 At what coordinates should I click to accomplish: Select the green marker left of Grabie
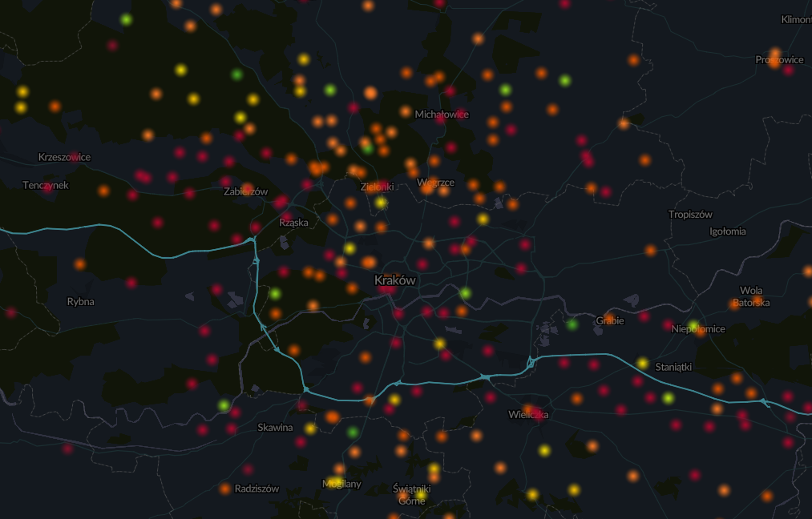pyautogui.click(x=572, y=324)
